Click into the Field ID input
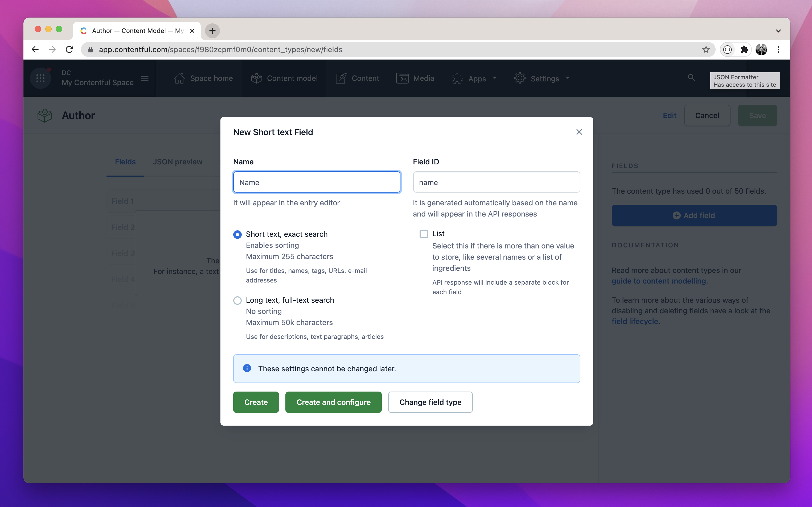The image size is (812, 507). point(496,182)
